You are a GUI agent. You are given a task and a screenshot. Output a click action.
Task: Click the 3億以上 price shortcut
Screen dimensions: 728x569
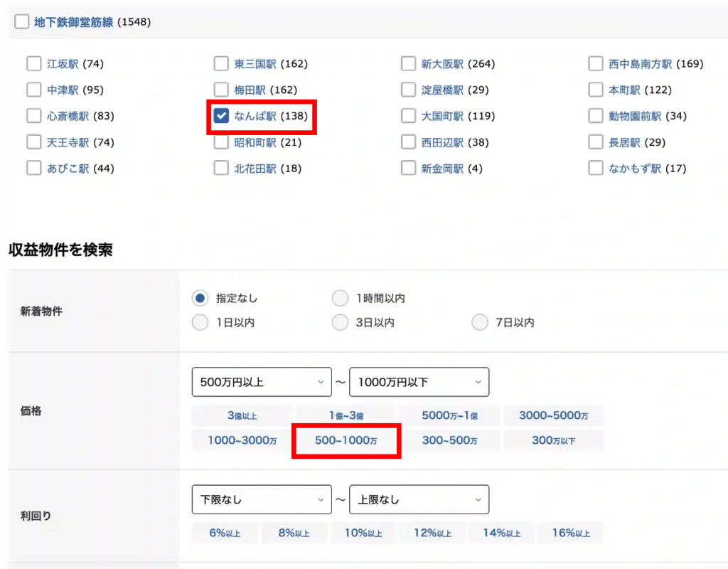click(242, 415)
